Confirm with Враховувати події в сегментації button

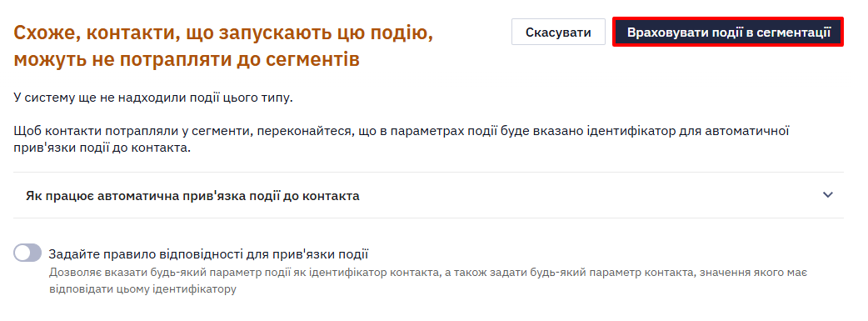728,33
